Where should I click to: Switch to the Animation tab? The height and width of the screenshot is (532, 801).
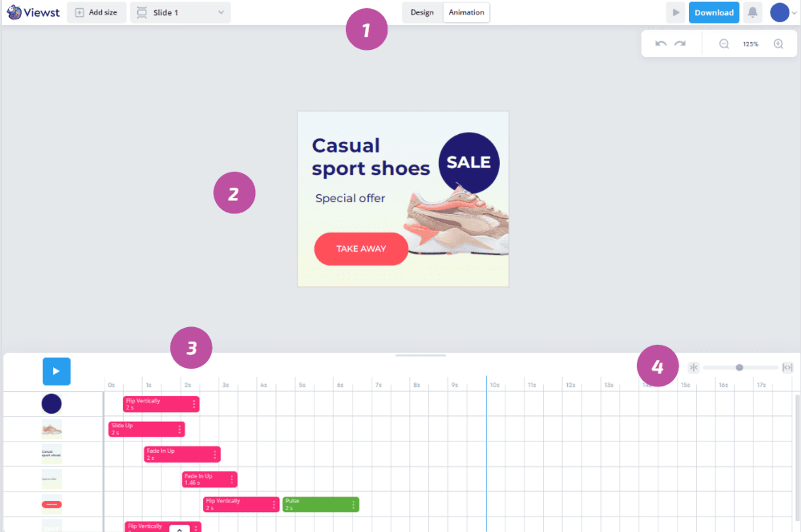tap(465, 11)
